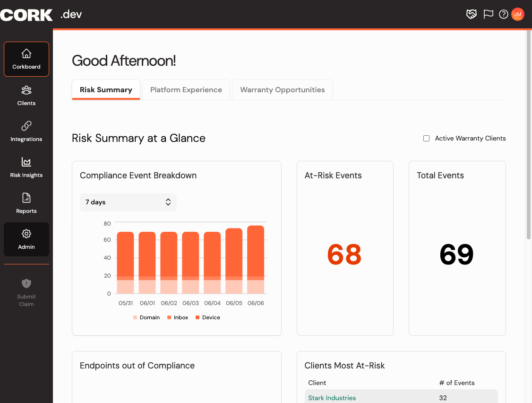The height and width of the screenshot is (403, 532).
Task: Click the At-Risk Events value 68
Action: pyautogui.click(x=344, y=254)
